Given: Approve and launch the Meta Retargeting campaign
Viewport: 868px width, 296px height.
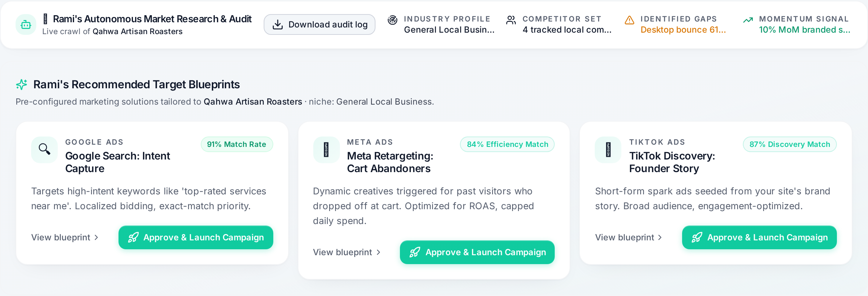Looking at the screenshot, I should (477, 252).
